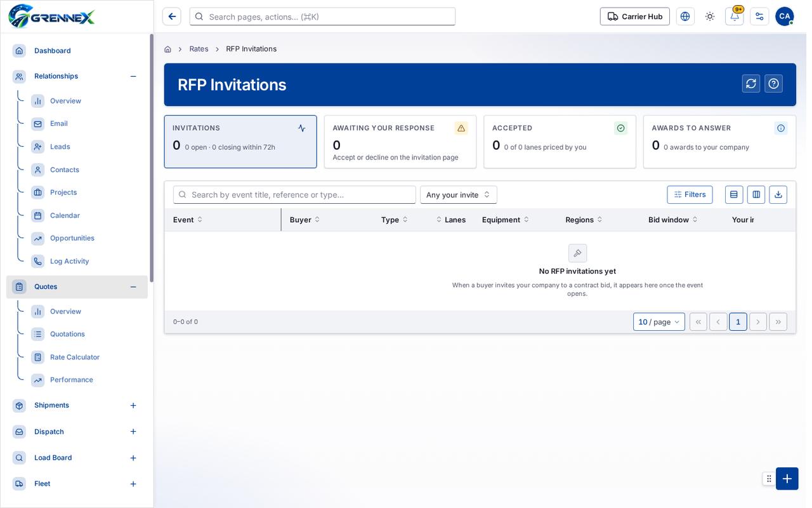The image size is (812, 508).
Task: Select the Invitations summary card
Action: 240,142
